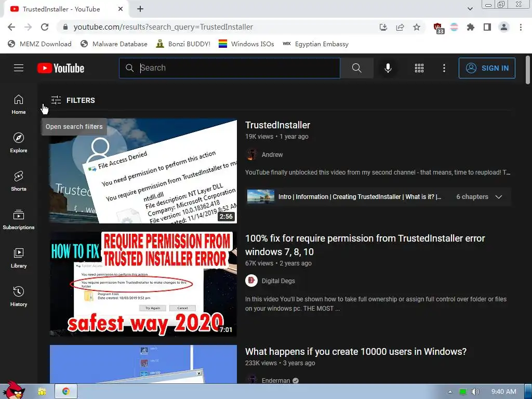Click the browser forward arrow

click(28, 27)
